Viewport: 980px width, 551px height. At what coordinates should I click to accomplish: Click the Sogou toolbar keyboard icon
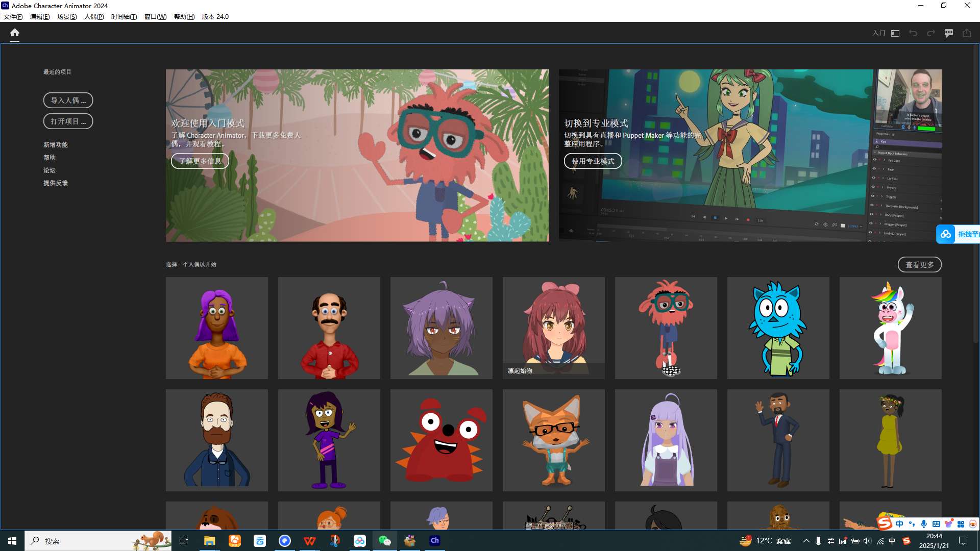936,524
